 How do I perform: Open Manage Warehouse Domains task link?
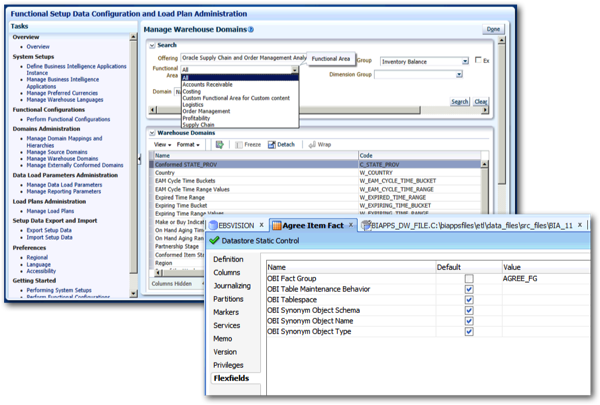click(62, 158)
